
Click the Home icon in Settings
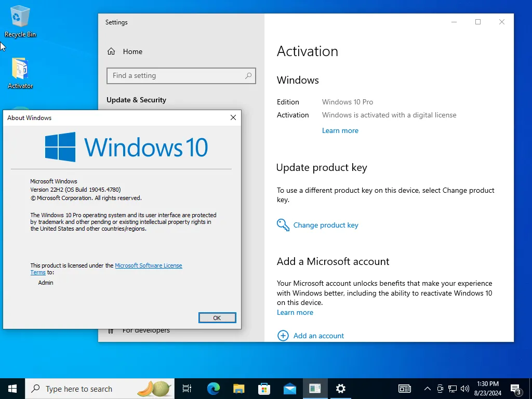pyautogui.click(x=111, y=51)
